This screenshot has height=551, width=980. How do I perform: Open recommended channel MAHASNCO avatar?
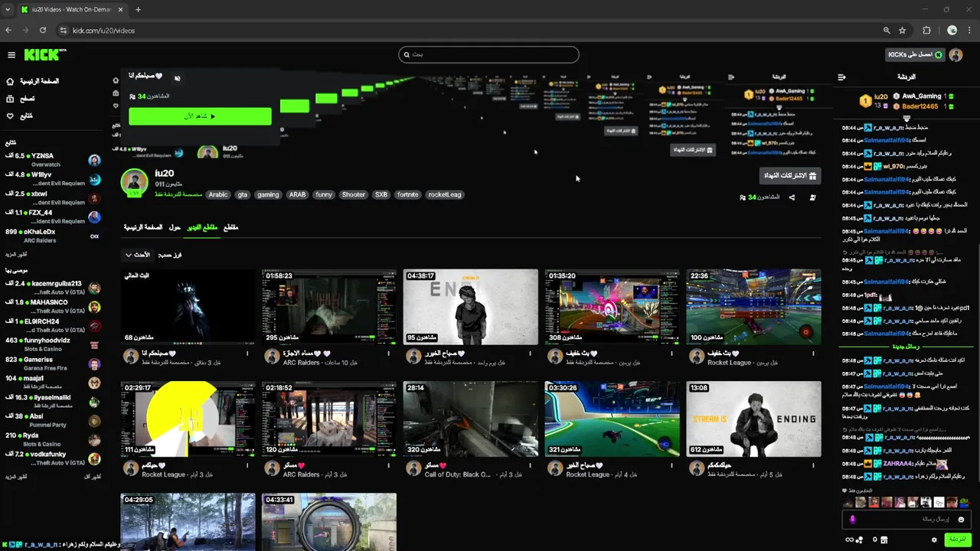pyautogui.click(x=94, y=307)
